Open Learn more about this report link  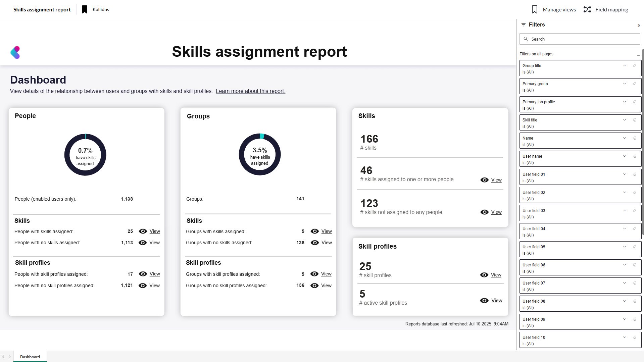tap(250, 91)
